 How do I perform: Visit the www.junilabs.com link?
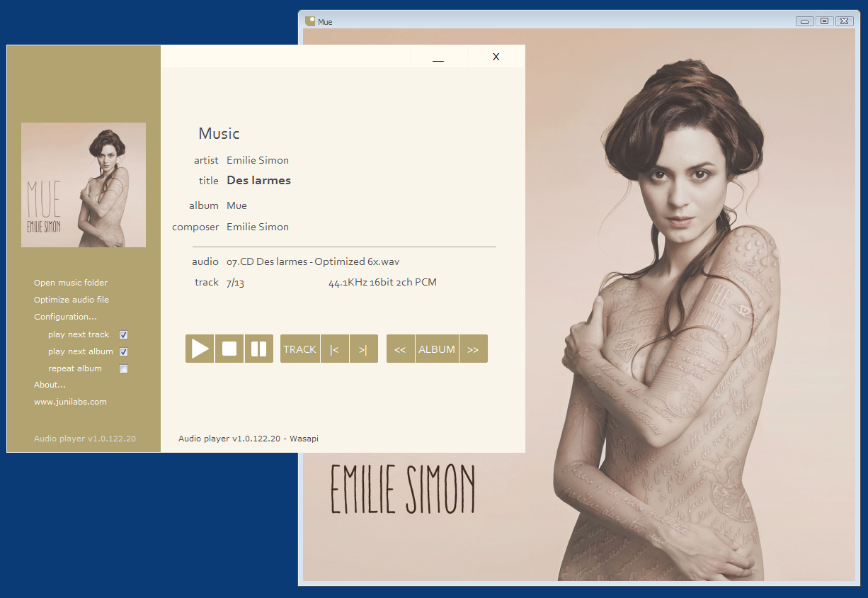point(70,402)
